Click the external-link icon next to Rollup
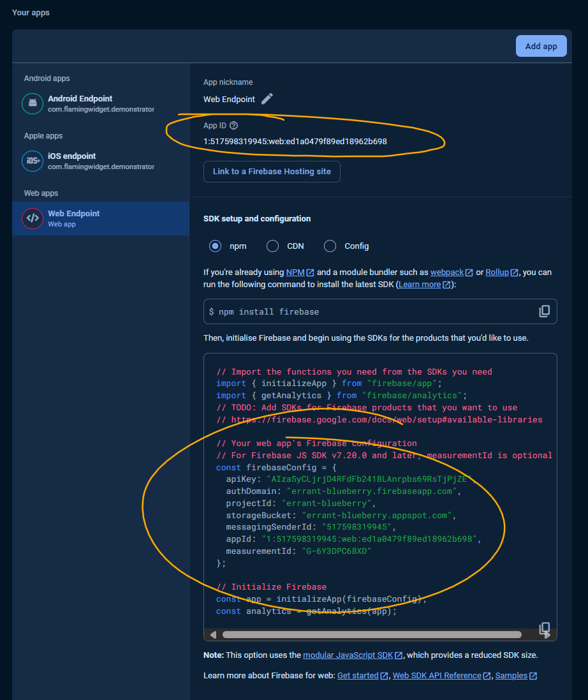Viewport: 588px width, 700px height. tap(514, 272)
